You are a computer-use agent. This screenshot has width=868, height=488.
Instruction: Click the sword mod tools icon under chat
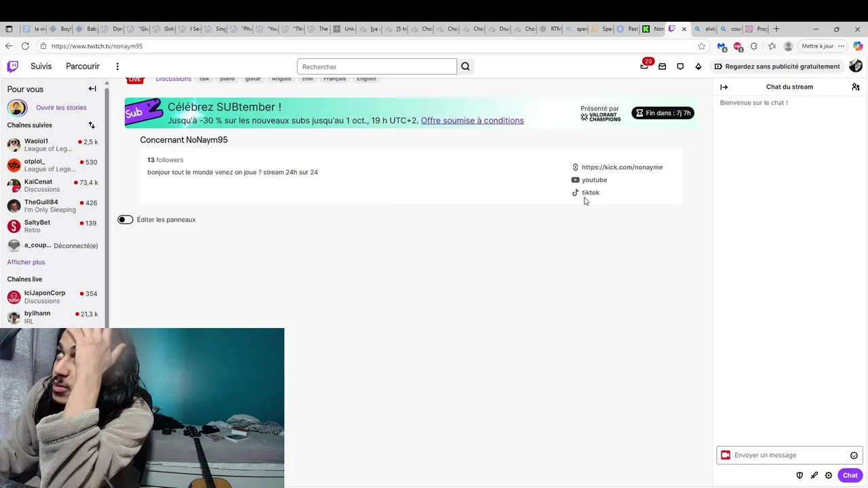pyautogui.click(x=814, y=475)
